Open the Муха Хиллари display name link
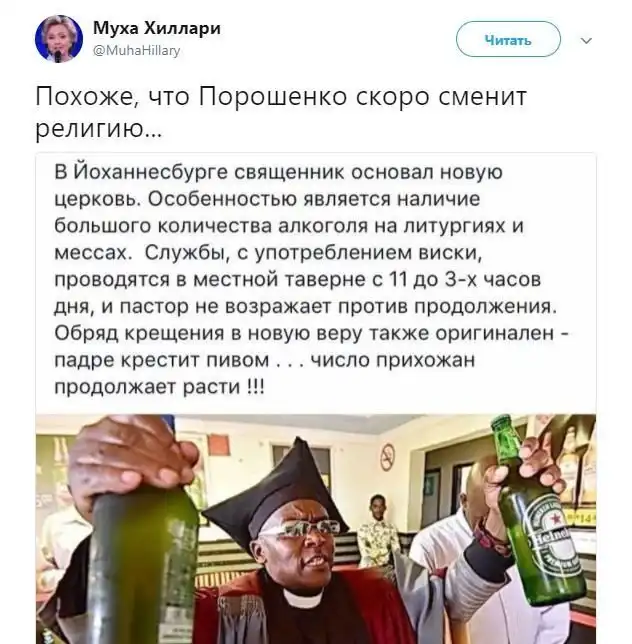Screen dimensions: 632x644 (x=157, y=28)
